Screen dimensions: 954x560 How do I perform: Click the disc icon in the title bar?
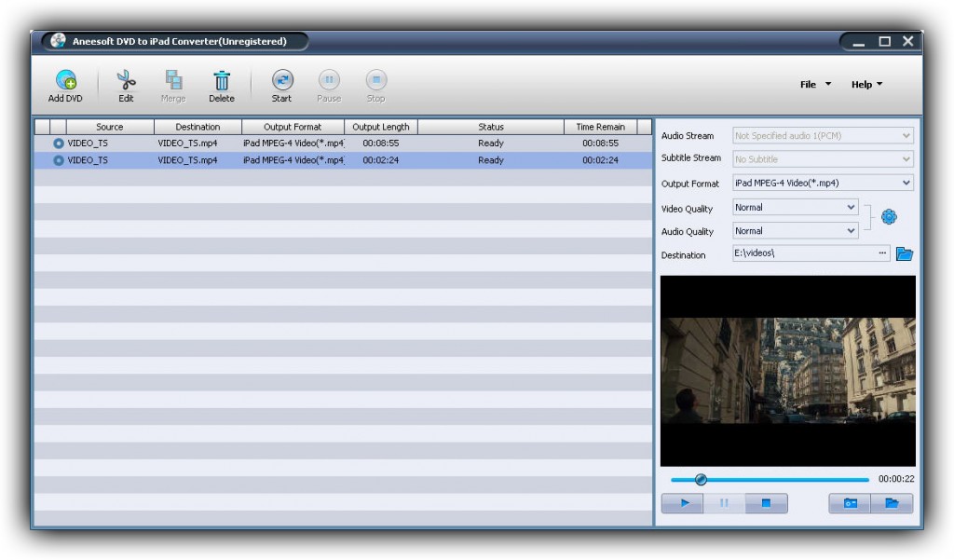click(58, 41)
